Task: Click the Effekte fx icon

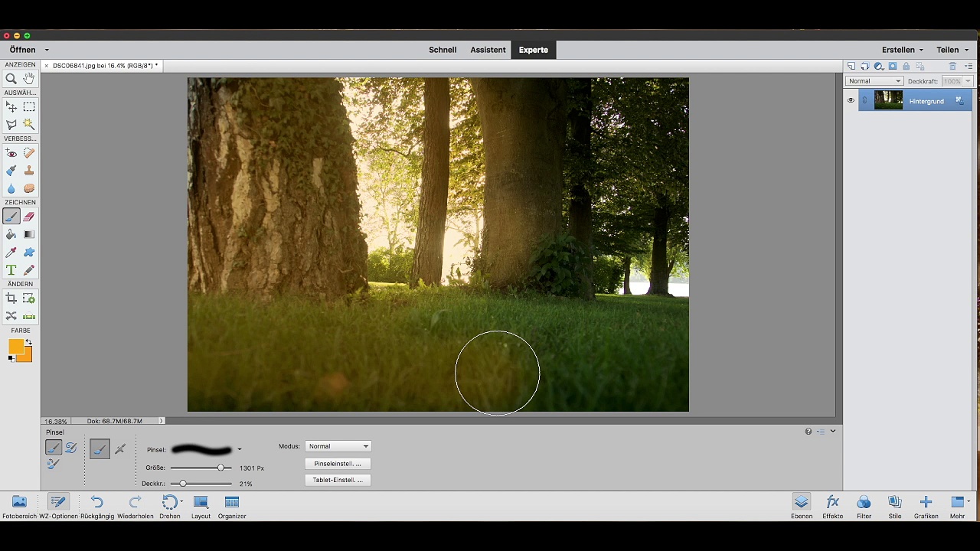Action: tap(832, 503)
